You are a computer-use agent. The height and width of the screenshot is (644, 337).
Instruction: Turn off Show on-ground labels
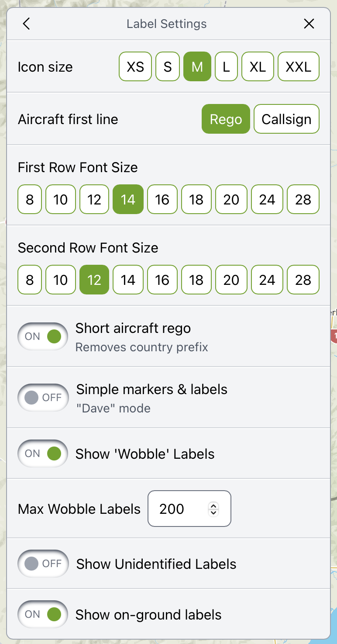click(x=43, y=615)
